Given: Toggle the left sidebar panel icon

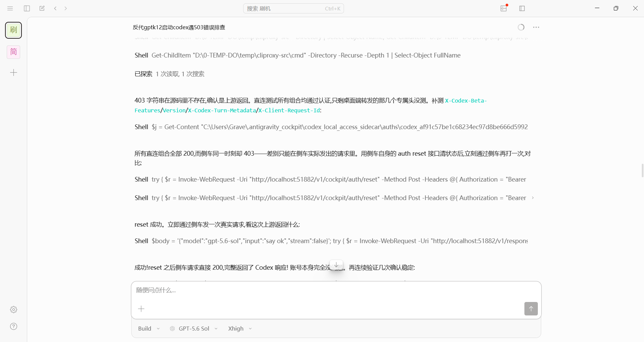Looking at the screenshot, I should [x=27, y=8].
